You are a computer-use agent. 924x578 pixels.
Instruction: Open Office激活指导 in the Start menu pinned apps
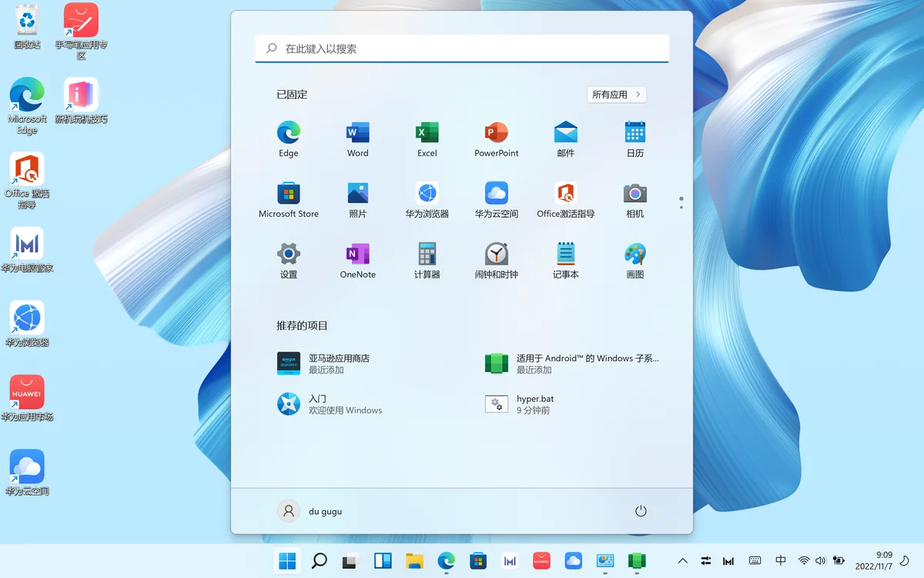(x=566, y=200)
